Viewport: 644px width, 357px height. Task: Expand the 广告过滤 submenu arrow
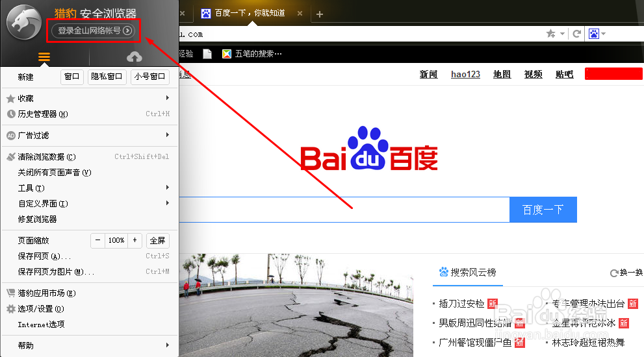[168, 134]
